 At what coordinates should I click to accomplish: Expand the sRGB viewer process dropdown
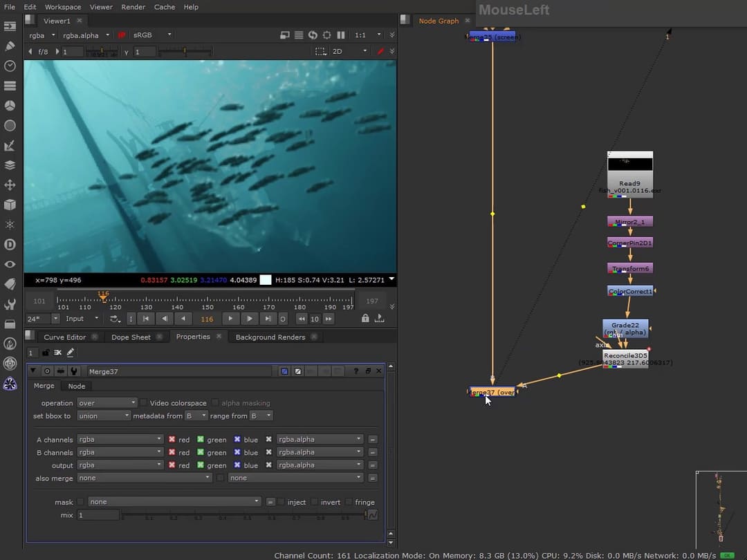click(x=152, y=35)
